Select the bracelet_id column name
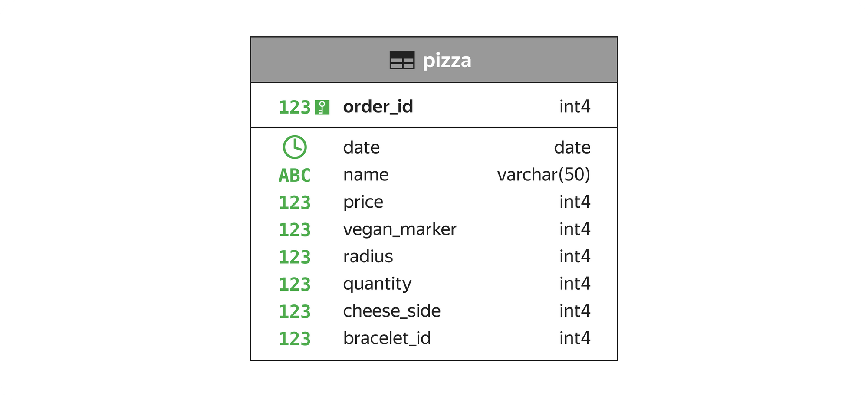 tap(387, 338)
